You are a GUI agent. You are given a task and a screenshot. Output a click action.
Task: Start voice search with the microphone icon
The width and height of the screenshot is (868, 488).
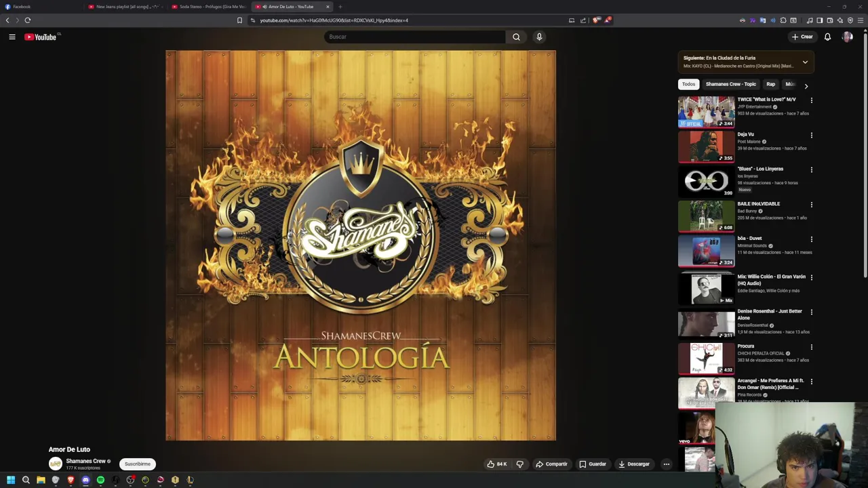539,37
